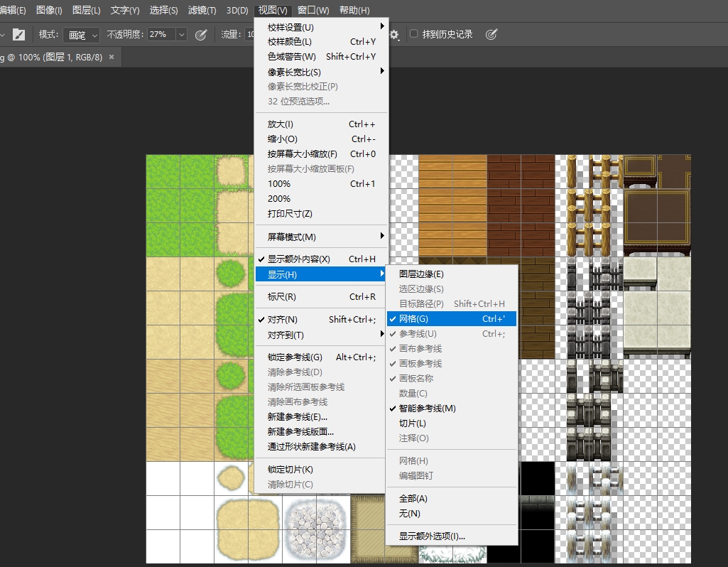Click the opacity pressure icon beside 27%

[201, 34]
